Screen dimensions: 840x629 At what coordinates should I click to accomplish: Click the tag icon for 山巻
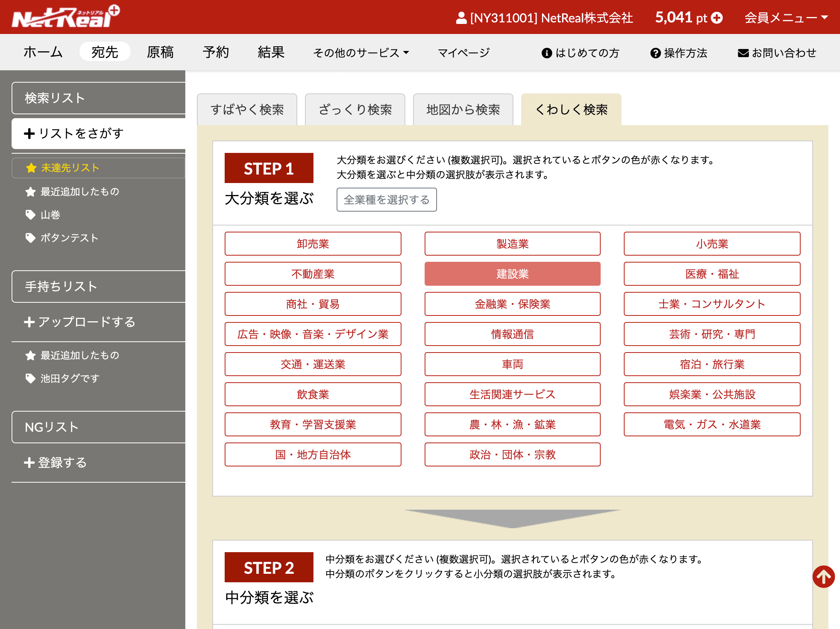point(30,215)
